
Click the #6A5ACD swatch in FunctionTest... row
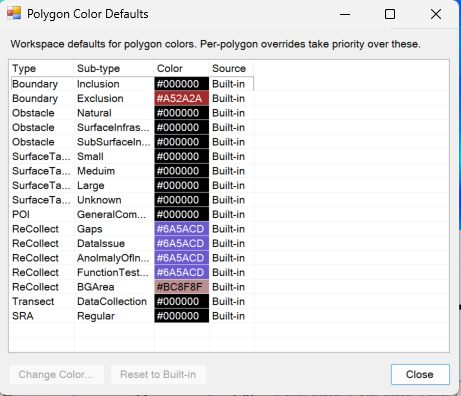click(182, 272)
